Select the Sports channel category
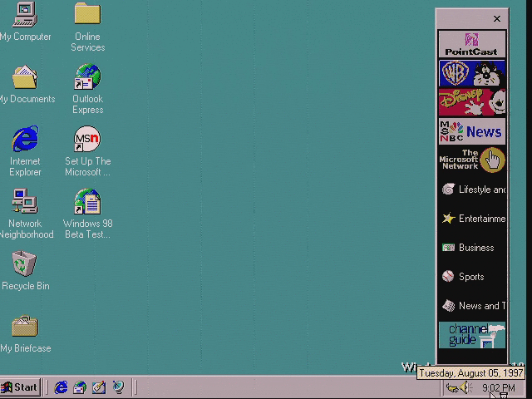This screenshot has height=399, width=532. pyautogui.click(x=472, y=277)
